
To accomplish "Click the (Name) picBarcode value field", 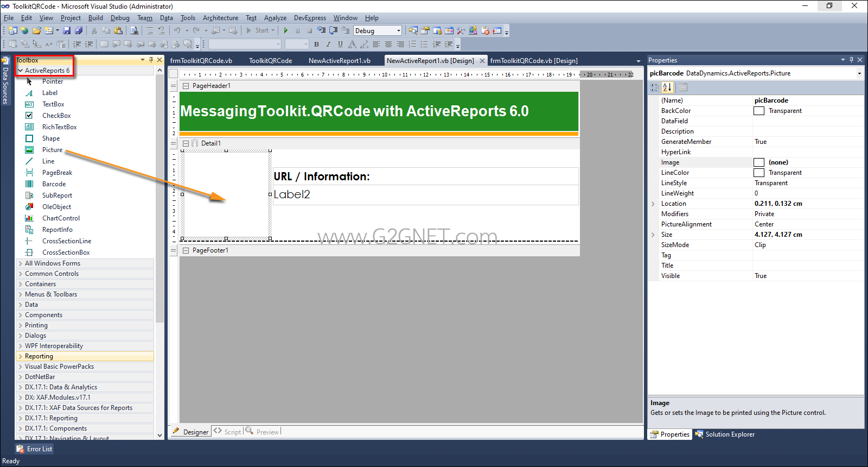I will tap(808, 100).
